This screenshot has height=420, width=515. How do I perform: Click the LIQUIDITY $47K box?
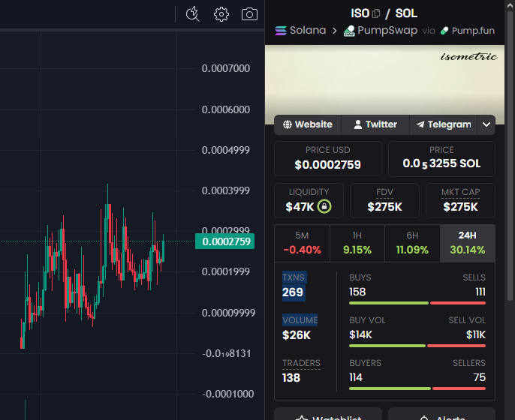[x=309, y=200]
